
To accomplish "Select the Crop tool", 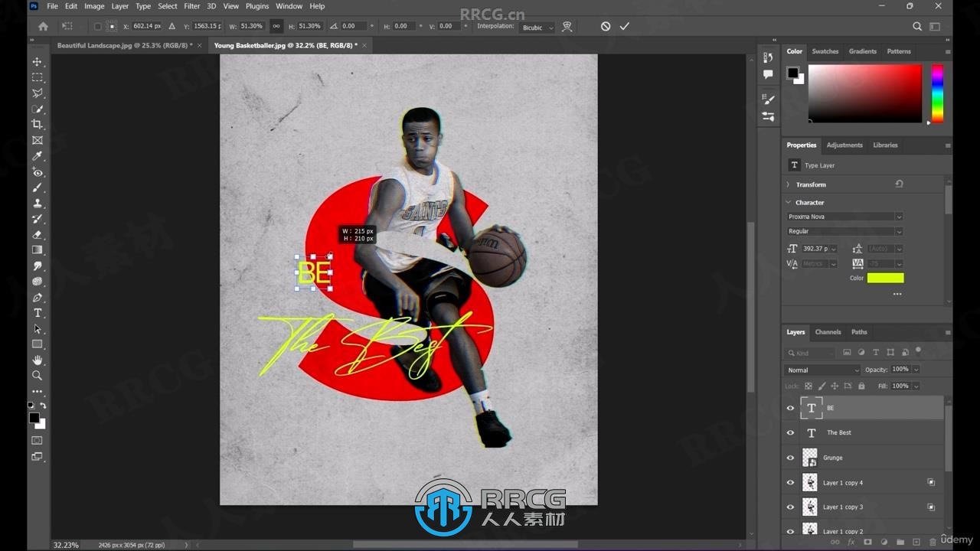I will [x=37, y=125].
